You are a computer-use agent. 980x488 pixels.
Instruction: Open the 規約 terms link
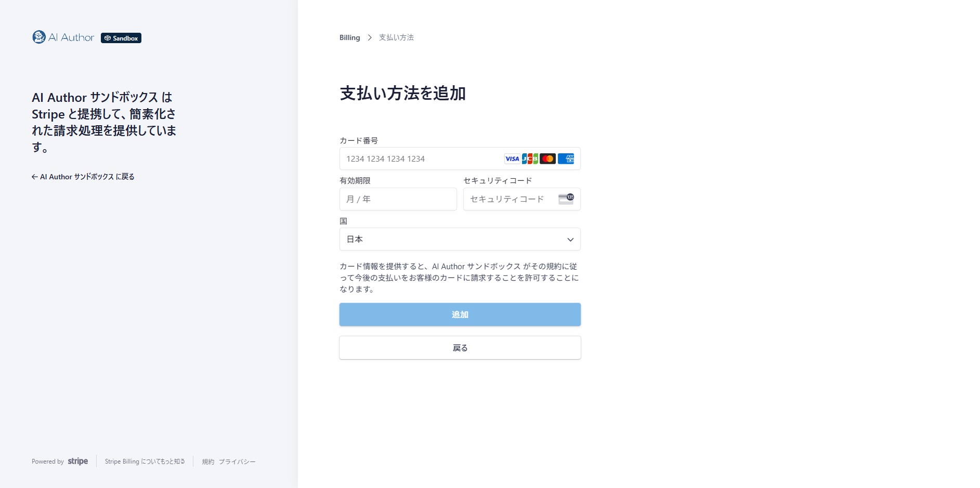click(x=208, y=461)
